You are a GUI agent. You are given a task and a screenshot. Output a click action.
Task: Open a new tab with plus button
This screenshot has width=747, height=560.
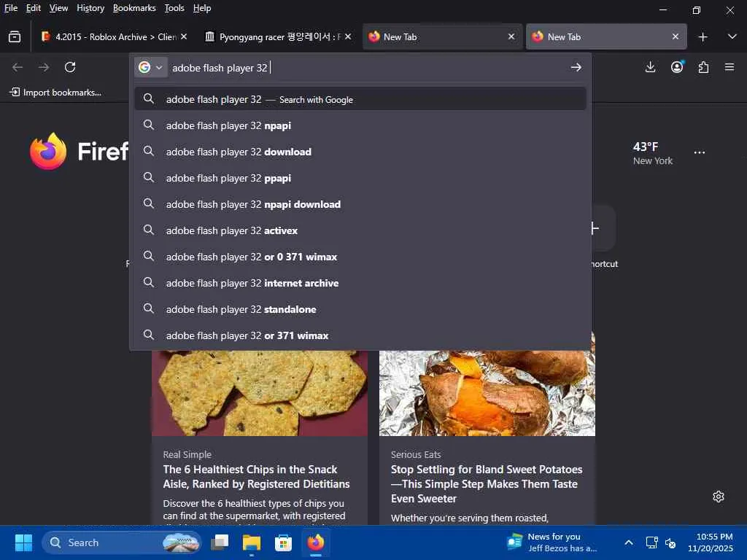(x=703, y=36)
